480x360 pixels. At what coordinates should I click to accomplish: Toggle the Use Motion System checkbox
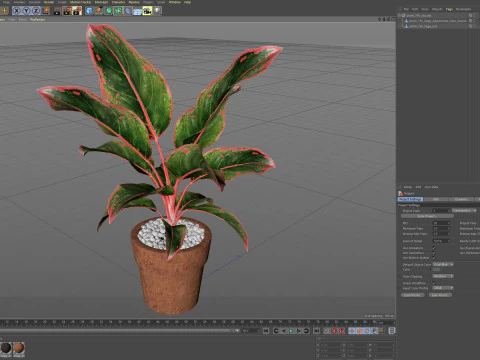pos(434,258)
